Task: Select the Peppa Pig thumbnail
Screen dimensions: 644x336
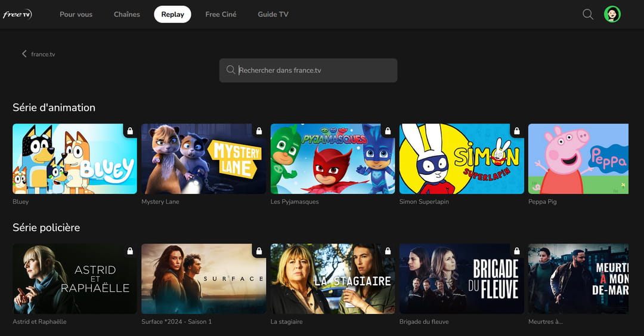Action: 578,159
